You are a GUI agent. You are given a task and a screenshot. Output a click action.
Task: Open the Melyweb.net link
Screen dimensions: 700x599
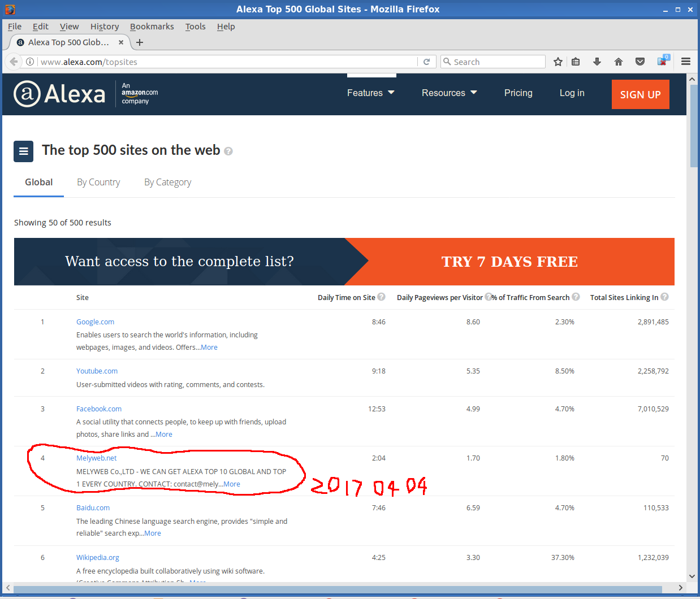pos(97,458)
